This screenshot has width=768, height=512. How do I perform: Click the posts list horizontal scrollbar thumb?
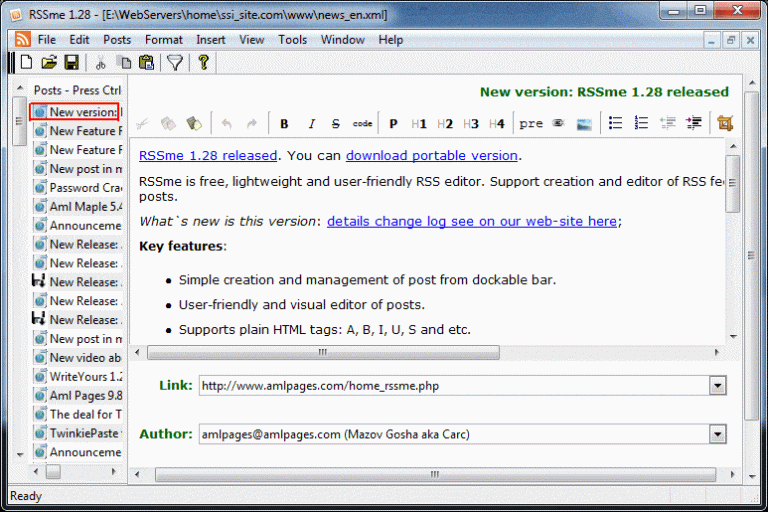(x=53, y=472)
